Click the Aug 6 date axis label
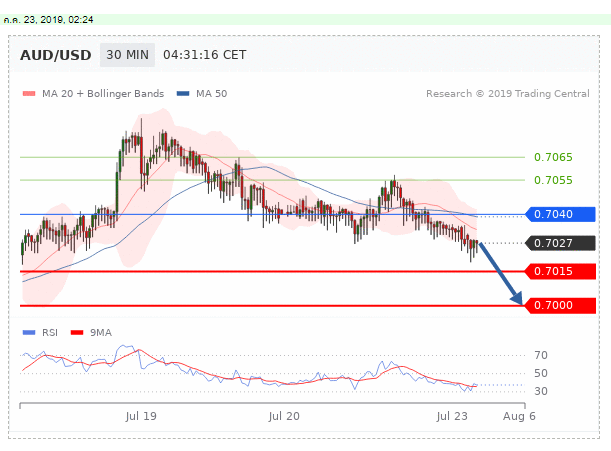 [519, 416]
